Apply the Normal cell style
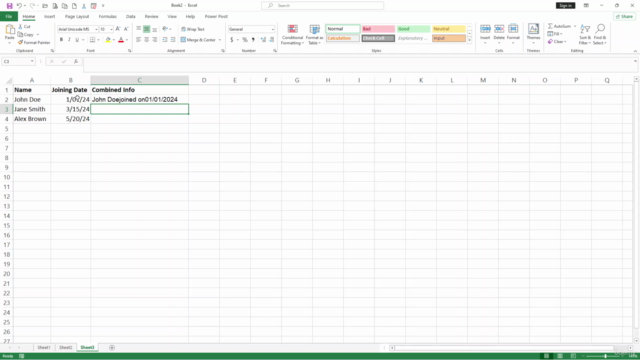The width and height of the screenshot is (640, 360). (x=343, y=29)
